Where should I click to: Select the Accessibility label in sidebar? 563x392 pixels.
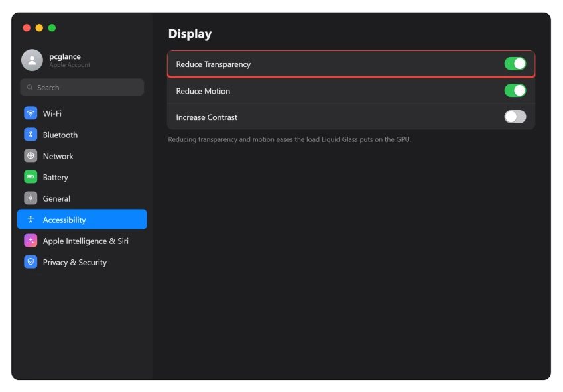[64, 220]
